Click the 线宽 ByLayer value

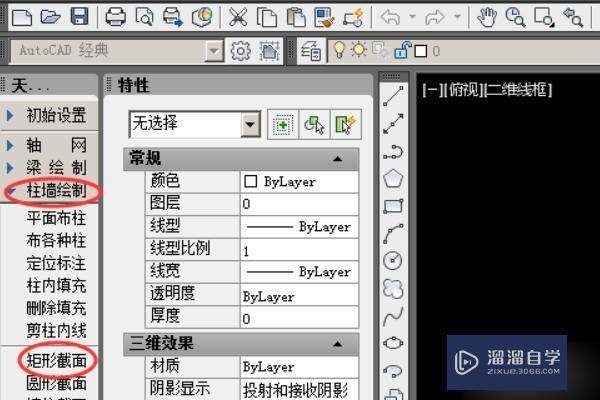point(299,272)
